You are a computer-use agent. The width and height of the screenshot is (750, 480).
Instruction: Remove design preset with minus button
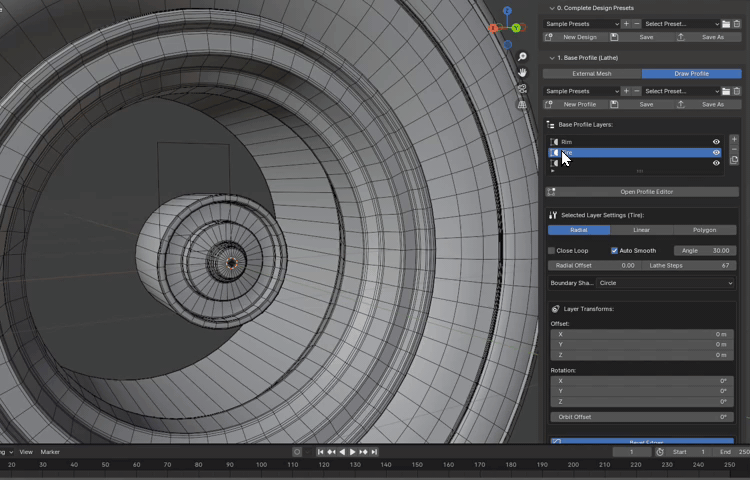click(637, 23)
